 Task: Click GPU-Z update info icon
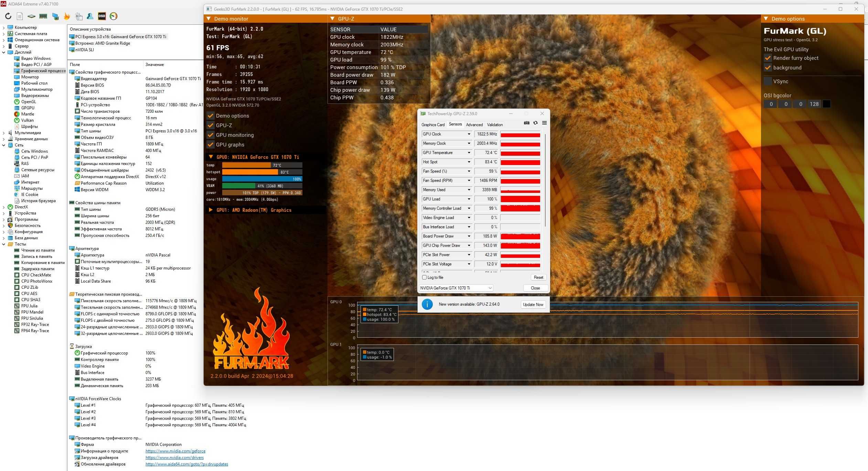427,304
